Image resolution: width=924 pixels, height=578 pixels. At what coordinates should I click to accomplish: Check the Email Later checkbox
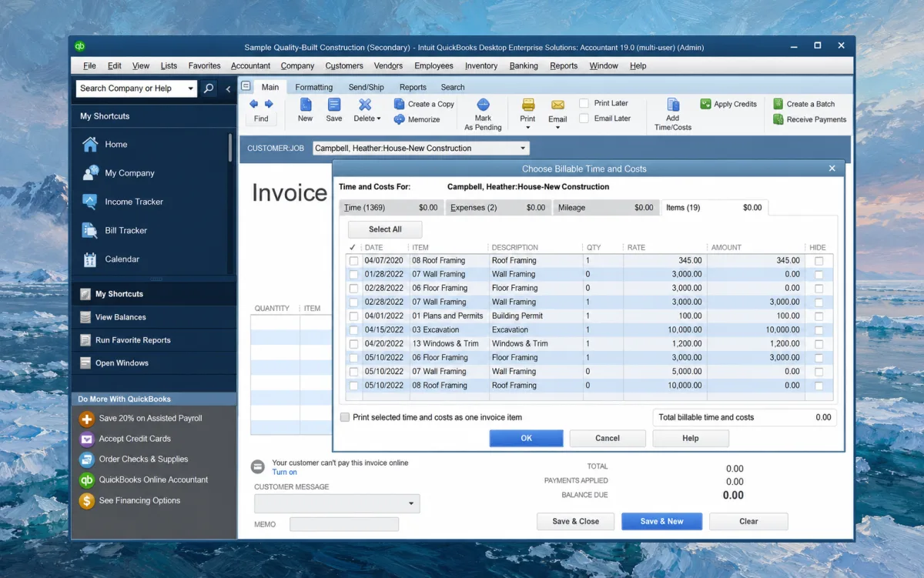pos(584,119)
